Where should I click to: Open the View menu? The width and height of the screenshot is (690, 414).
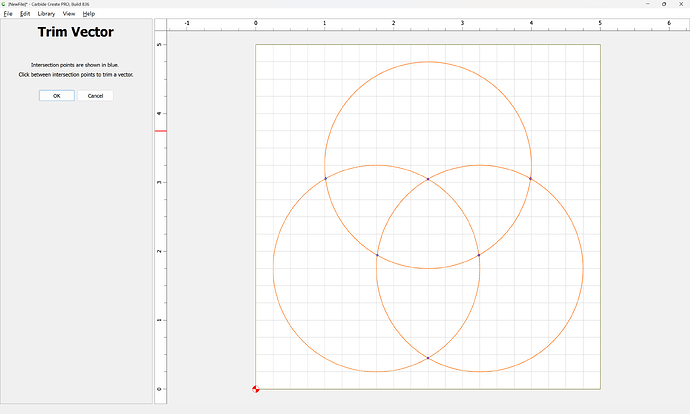point(69,14)
